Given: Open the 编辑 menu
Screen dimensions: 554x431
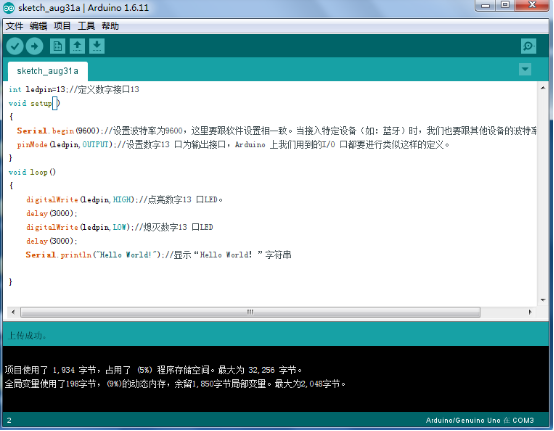Looking at the screenshot, I should coord(38,26).
